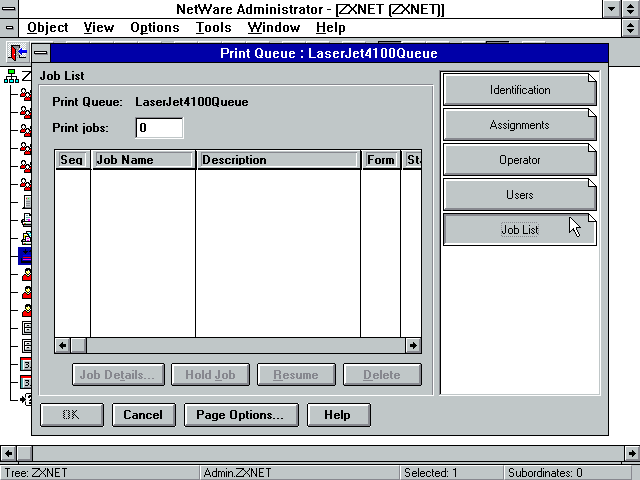Select the highlighted print queue icon in tree

pos(25,256)
